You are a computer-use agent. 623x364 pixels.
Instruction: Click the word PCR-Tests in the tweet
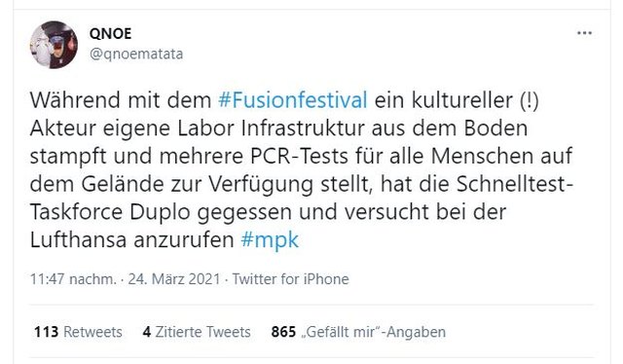pos(299,156)
